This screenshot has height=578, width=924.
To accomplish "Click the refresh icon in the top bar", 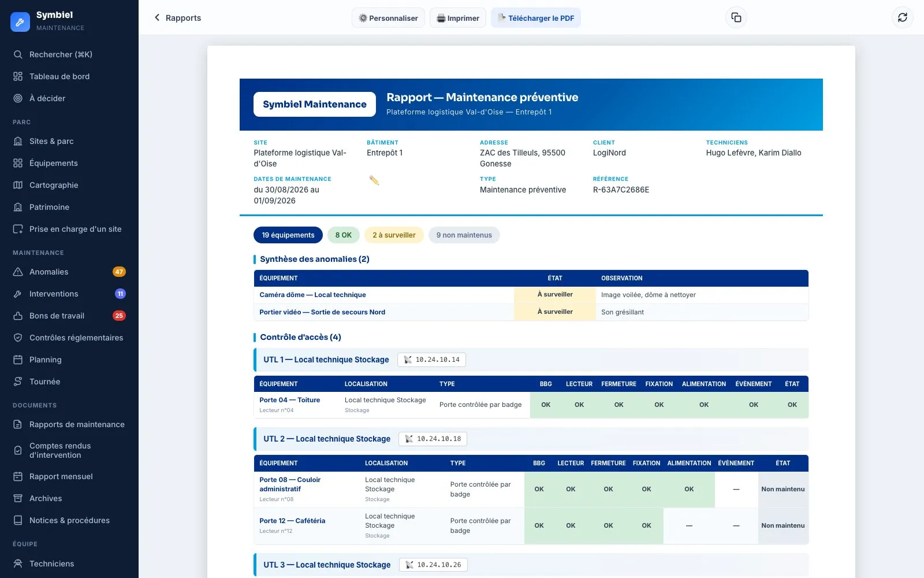I will [x=903, y=17].
